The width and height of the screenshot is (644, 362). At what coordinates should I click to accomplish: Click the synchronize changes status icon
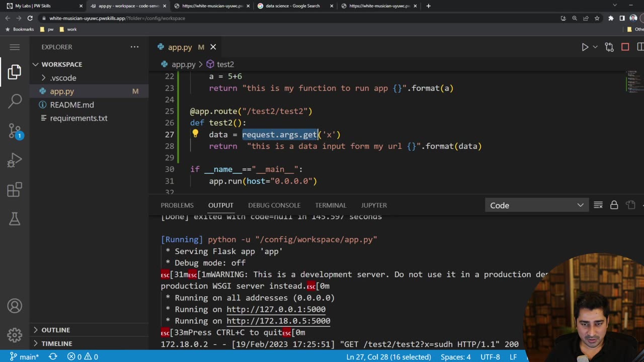(53, 356)
